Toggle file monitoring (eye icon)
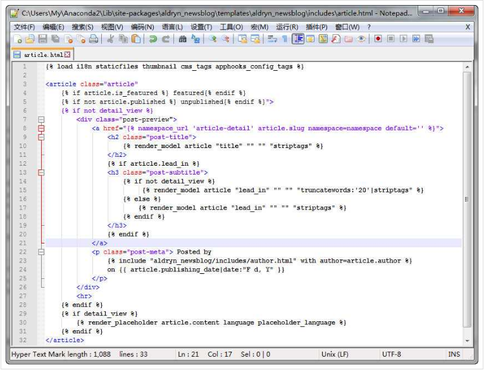 tap(361, 39)
